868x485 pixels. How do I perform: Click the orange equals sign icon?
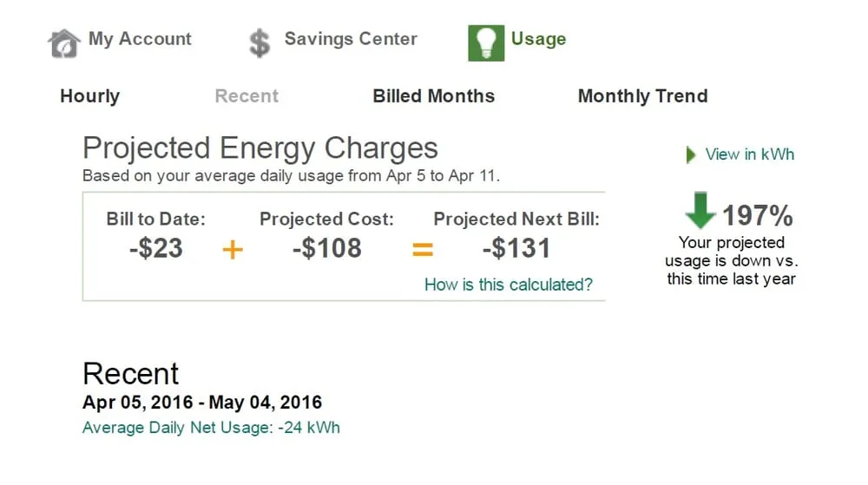(422, 250)
